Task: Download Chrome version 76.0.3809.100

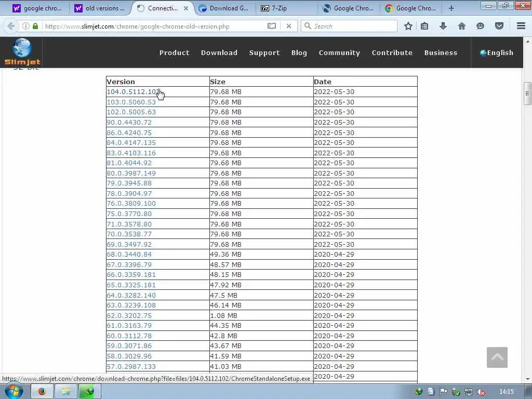Action: [131, 204]
